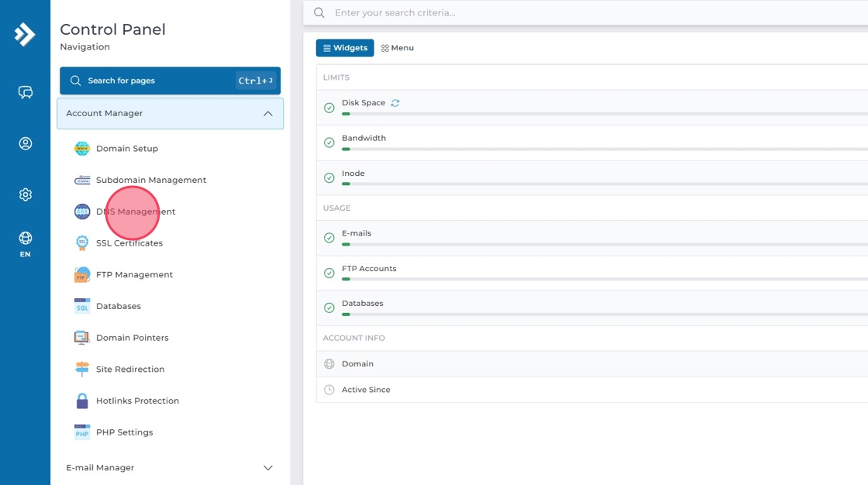This screenshot has width=868, height=485.
Task: Open FTP Management icon
Action: [82, 275]
